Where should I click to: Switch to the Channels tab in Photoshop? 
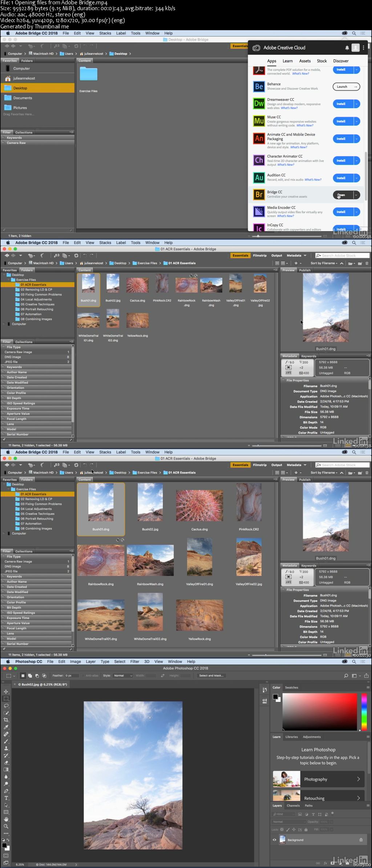[x=293, y=805]
